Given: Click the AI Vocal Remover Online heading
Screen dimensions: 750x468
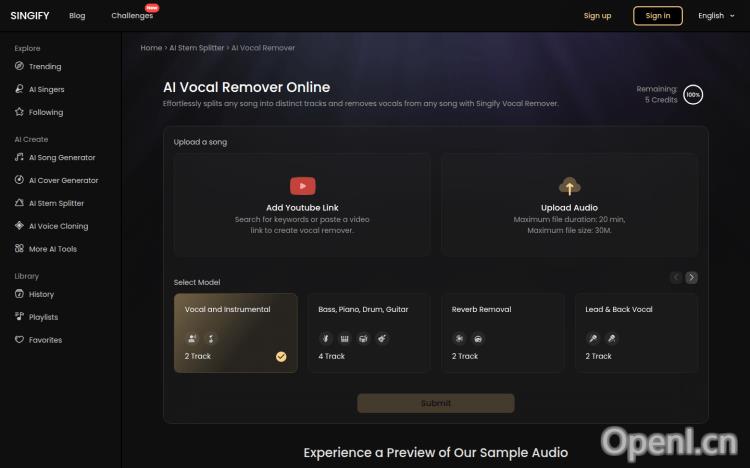Looking at the screenshot, I should point(246,87).
